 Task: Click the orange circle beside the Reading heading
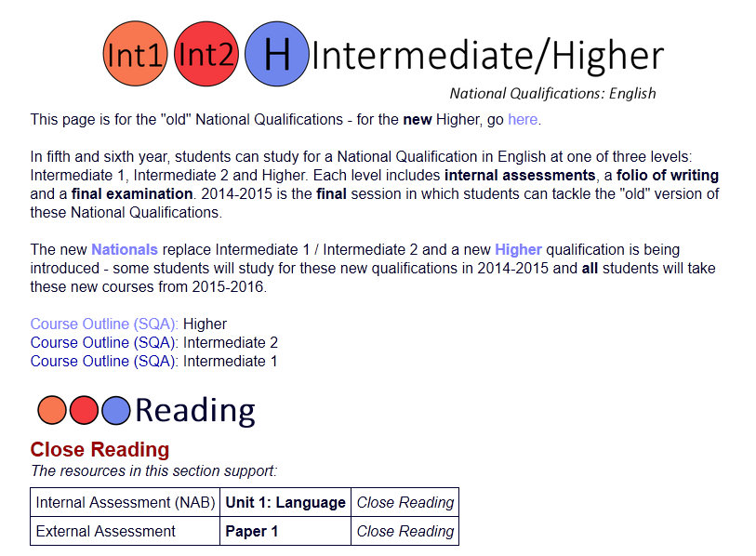click(x=51, y=410)
